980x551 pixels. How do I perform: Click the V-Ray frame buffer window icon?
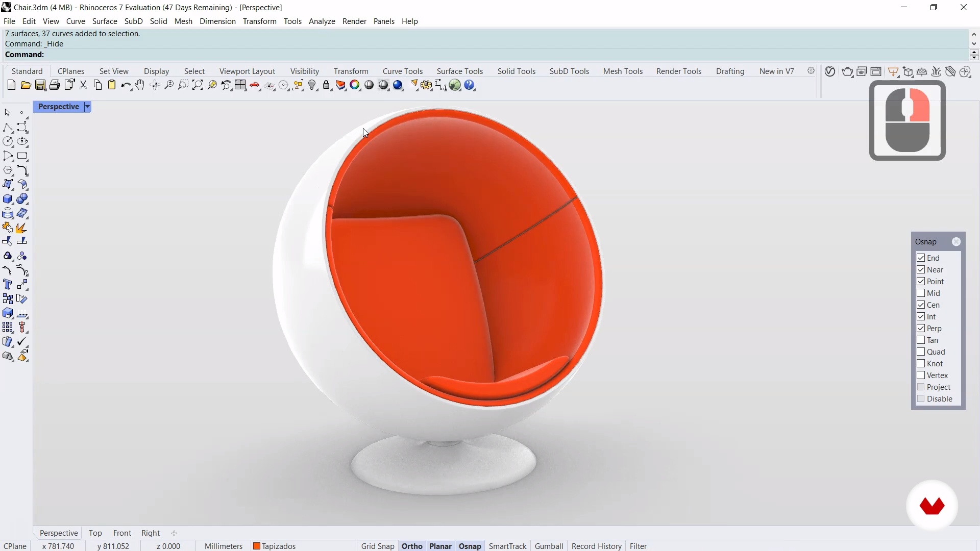(876, 72)
